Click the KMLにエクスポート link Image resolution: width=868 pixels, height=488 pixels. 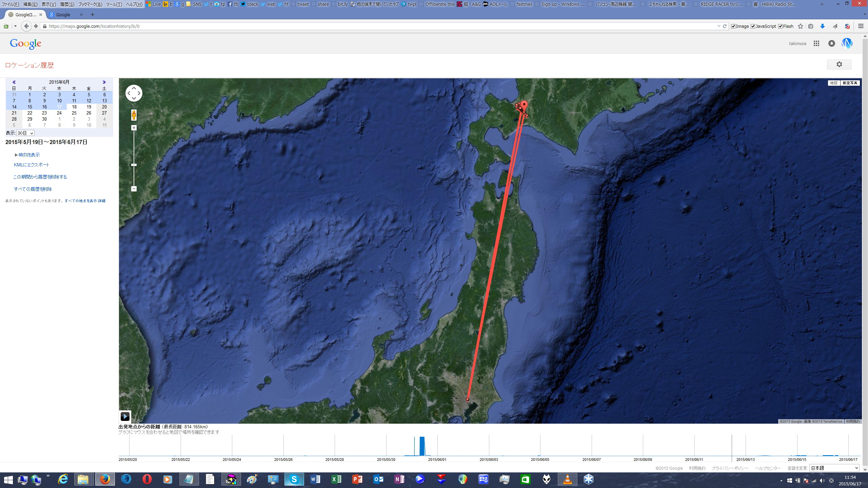click(x=32, y=165)
